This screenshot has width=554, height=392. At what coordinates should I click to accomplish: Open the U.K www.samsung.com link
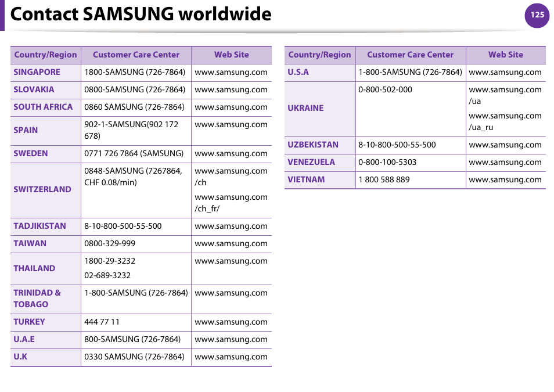(x=231, y=357)
